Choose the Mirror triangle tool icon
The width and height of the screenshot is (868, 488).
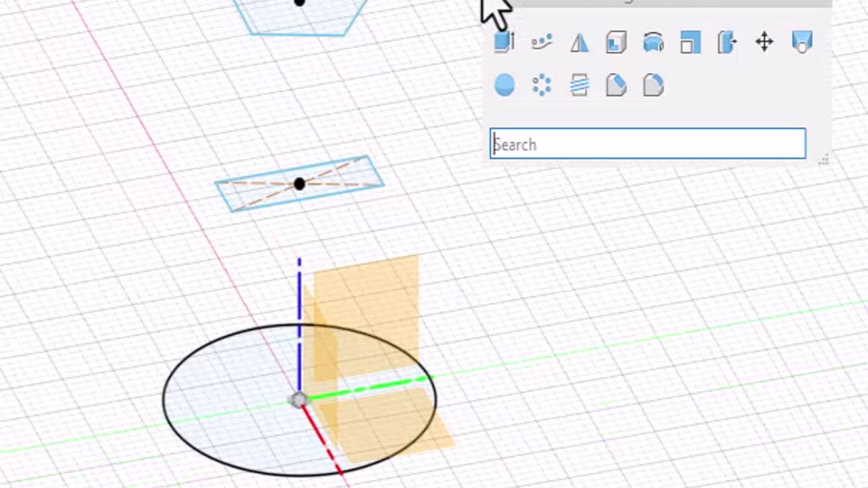579,43
